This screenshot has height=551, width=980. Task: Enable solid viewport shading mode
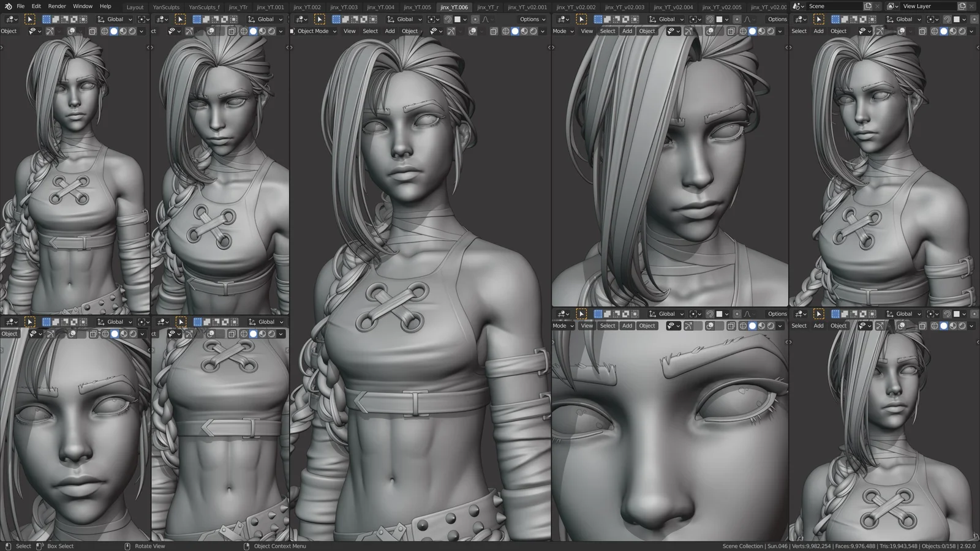pyautogui.click(x=515, y=31)
